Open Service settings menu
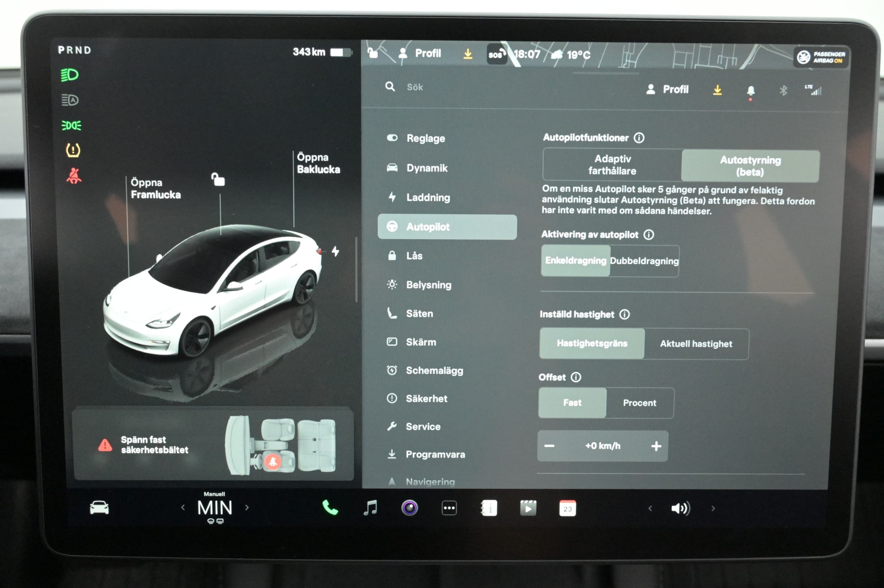Screen dimensions: 884x588 pos(447,426)
